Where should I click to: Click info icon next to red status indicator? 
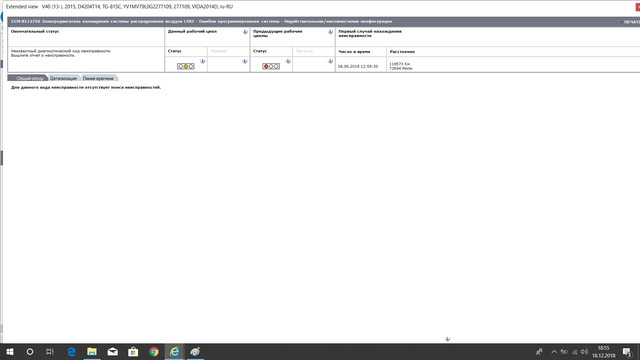[288, 61]
